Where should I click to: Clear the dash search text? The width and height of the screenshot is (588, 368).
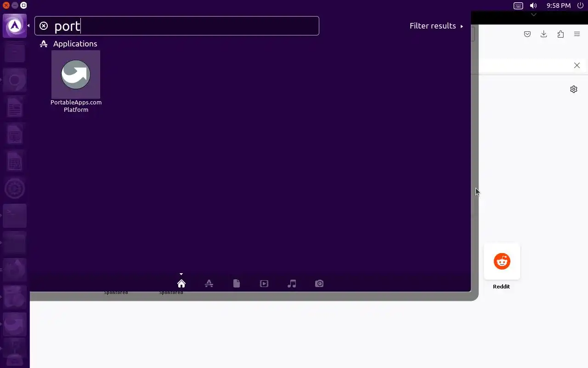click(x=44, y=26)
